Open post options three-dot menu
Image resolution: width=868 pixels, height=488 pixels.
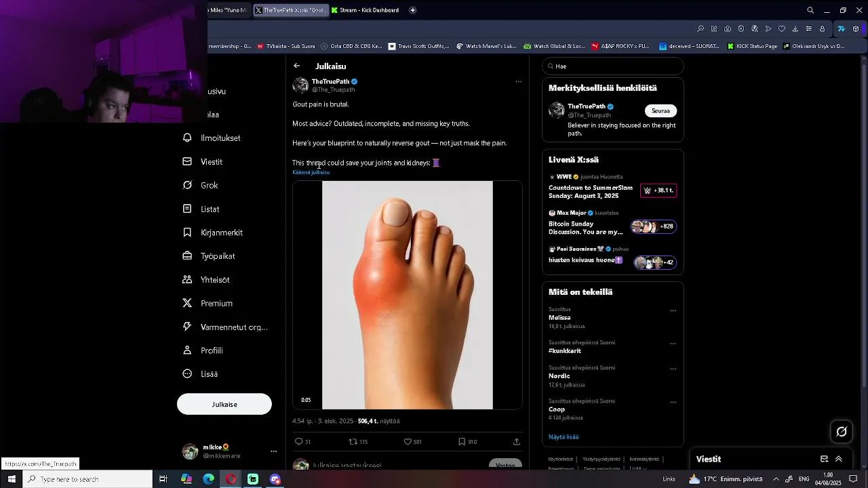518,81
